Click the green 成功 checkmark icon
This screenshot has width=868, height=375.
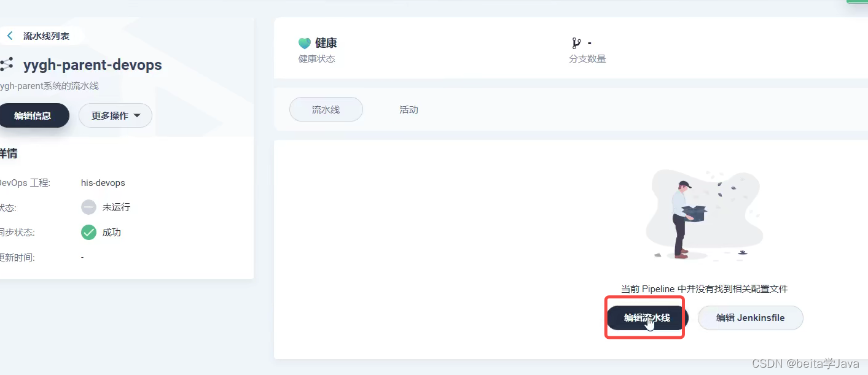point(89,233)
